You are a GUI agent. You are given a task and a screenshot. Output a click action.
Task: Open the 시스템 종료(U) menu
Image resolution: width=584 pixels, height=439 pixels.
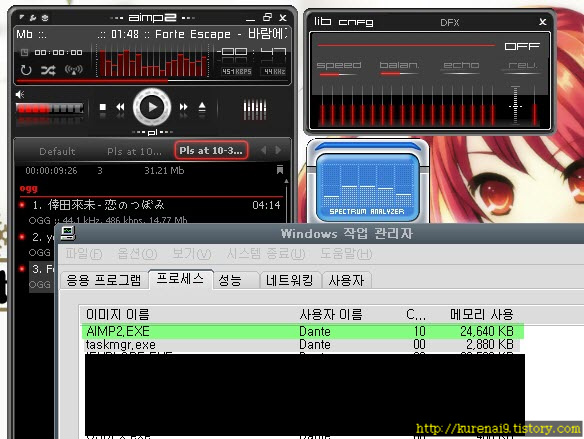pos(266,254)
